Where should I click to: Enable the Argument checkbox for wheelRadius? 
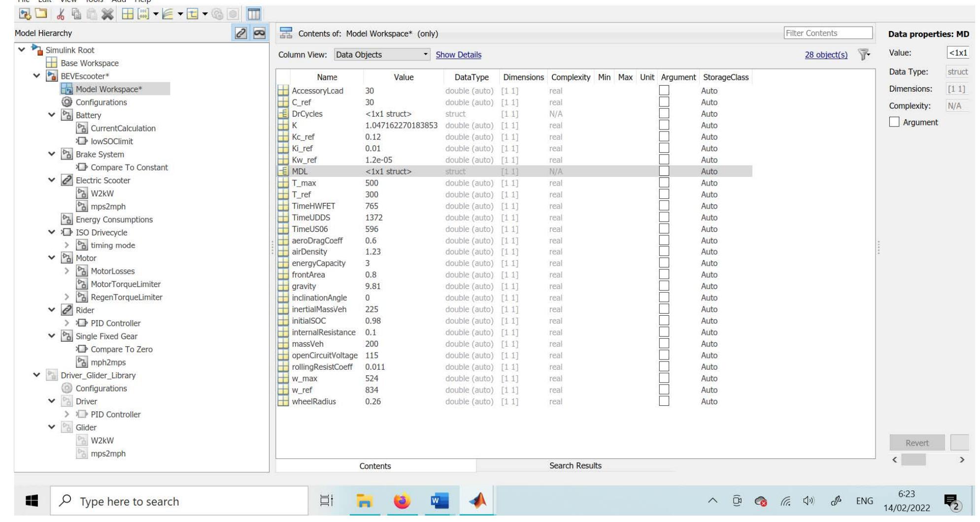(664, 401)
